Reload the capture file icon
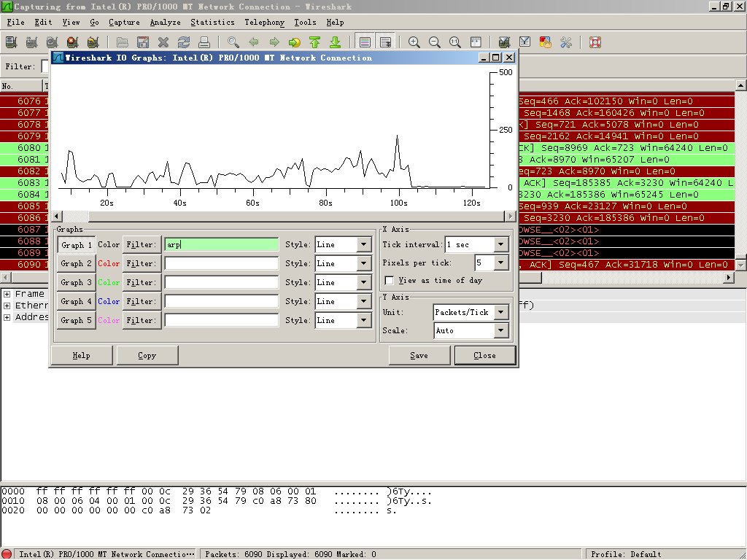 click(x=184, y=42)
